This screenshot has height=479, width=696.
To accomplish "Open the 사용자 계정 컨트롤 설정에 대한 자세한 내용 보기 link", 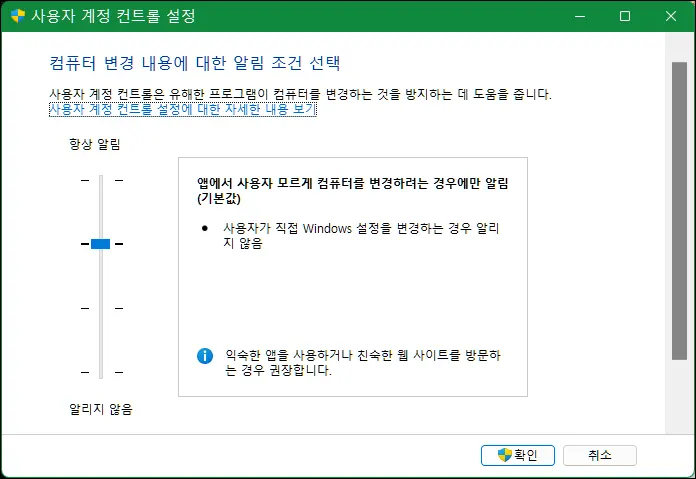I will [x=182, y=109].
